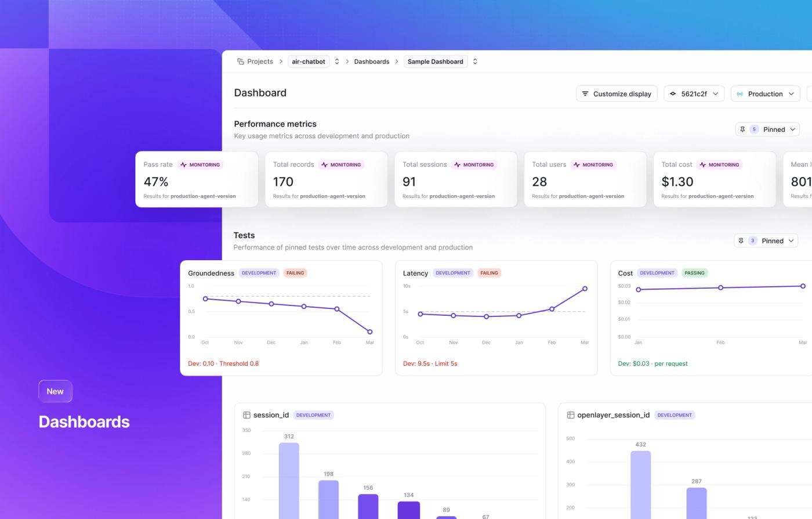This screenshot has width=812, height=519.
Task: Open the Projects breadcrumb icon
Action: pyautogui.click(x=240, y=62)
